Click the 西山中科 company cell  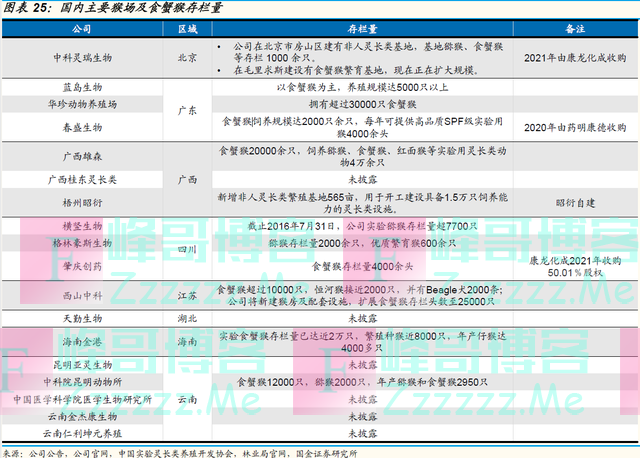click(x=78, y=295)
